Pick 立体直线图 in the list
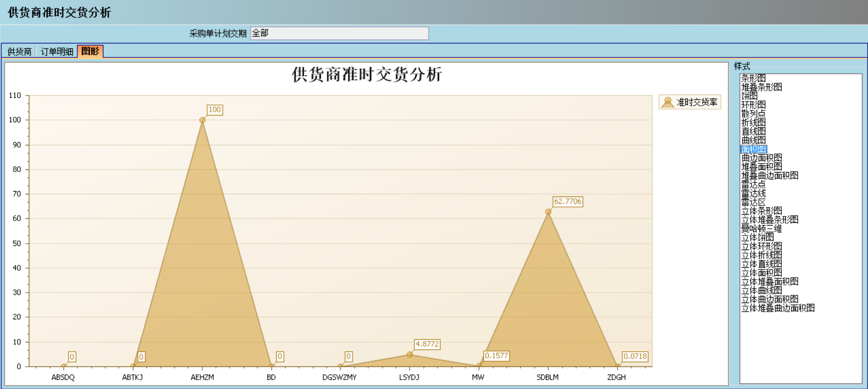This screenshot has height=389, width=868. pos(762,264)
